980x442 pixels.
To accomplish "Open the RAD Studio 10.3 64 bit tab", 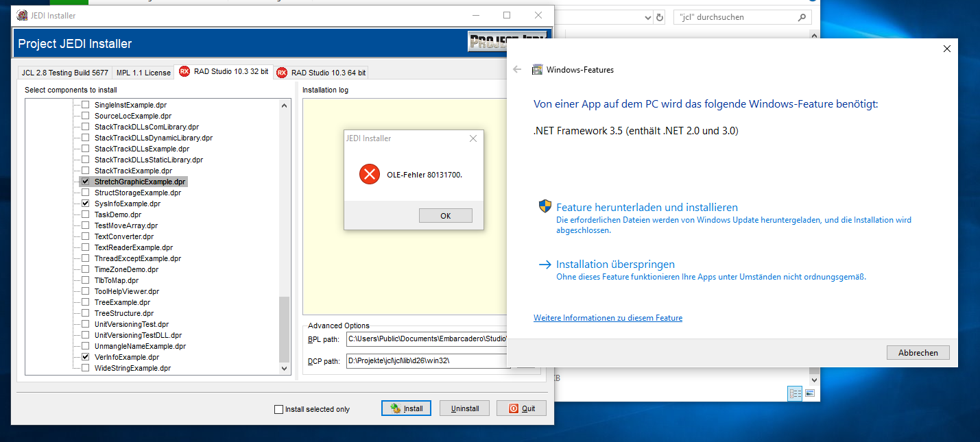I will [321, 73].
